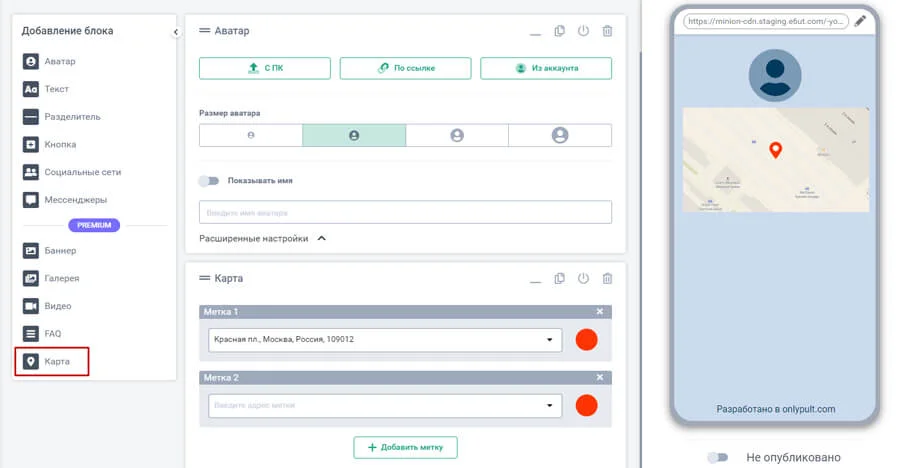The width and height of the screenshot is (900, 468).
Task: Open the Красная пл. address dropdown
Action: click(549, 340)
